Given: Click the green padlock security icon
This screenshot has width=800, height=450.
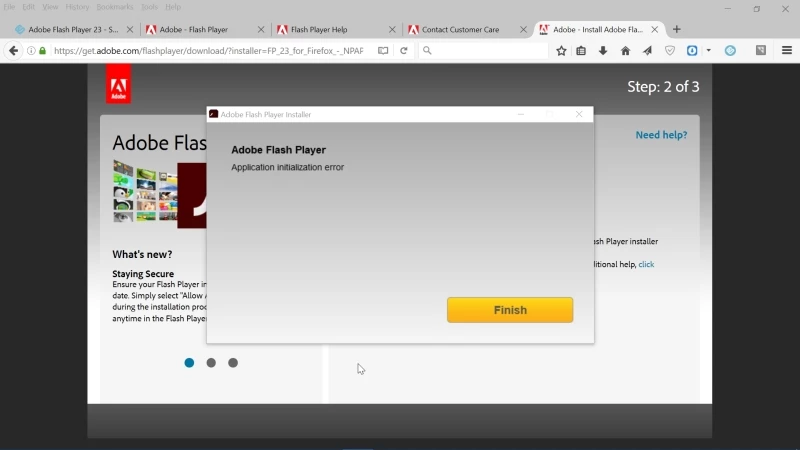Looking at the screenshot, I should (42, 51).
